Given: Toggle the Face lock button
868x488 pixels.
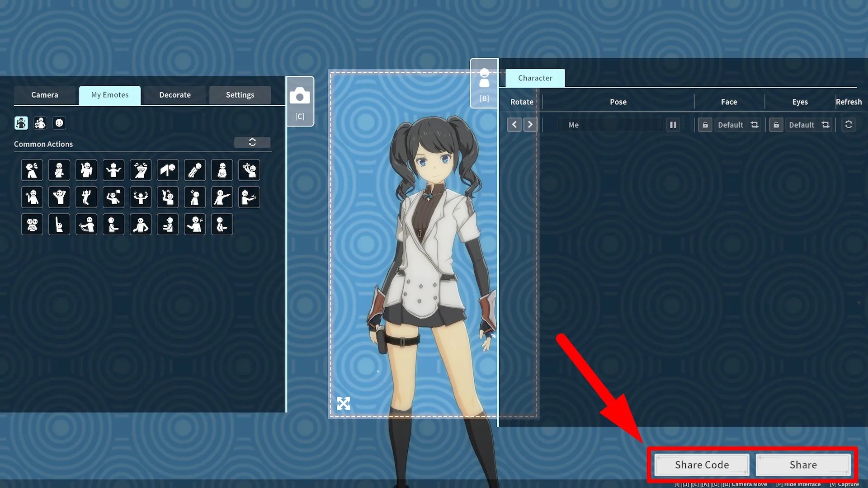Looking at the screenshot, I should tap(705, 125).
